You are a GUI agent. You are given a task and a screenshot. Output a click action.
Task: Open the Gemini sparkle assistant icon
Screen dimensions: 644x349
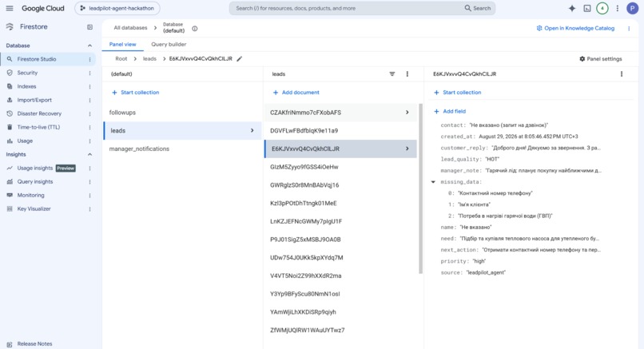(x=572, y=8)
